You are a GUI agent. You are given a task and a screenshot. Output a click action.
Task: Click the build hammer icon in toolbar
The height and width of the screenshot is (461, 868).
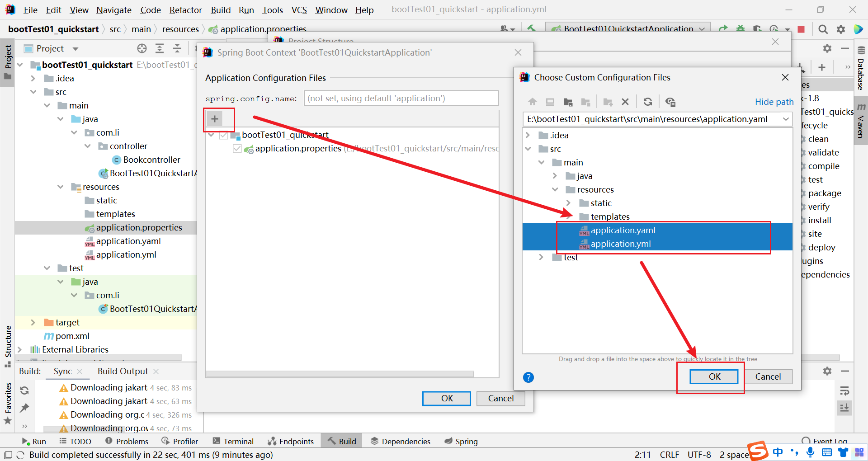tap(532, 29)
